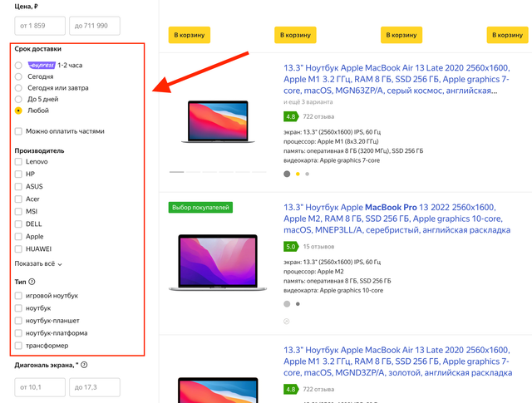532x403 pixels.
Task: Click the green "Выбор покупателей" badge
Action: (200, 207)
